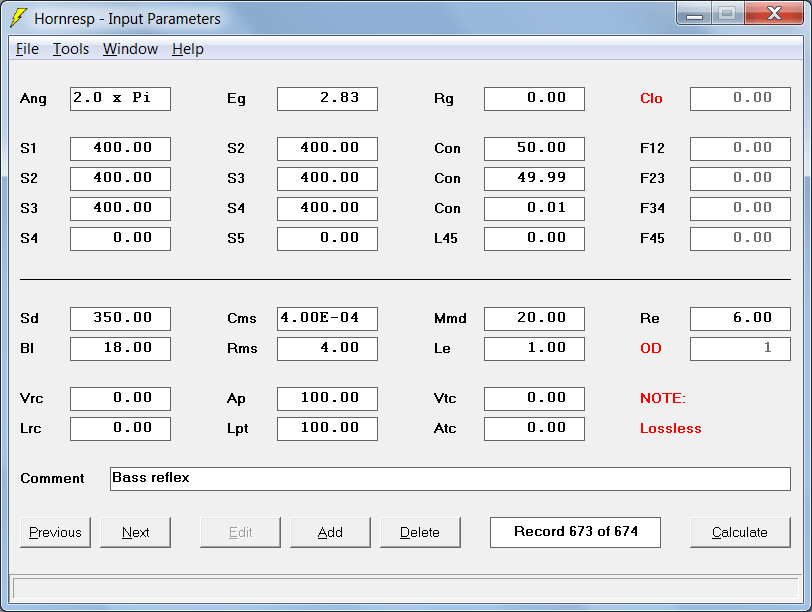Click the red Clo label
812x612 pixels.
[x=651, y=98]
